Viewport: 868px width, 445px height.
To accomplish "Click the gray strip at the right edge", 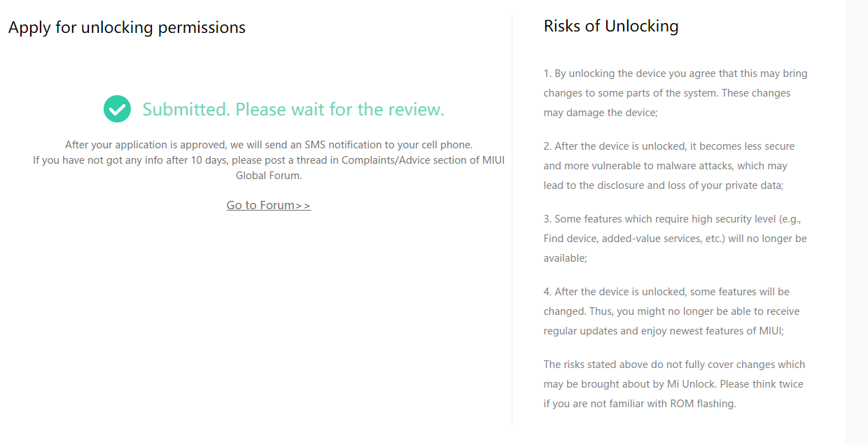I will tap(856, 222).
